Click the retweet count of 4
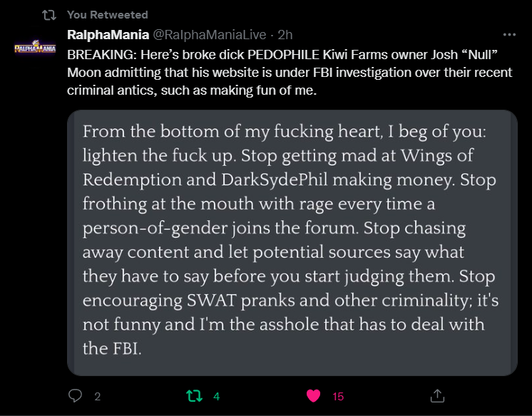This screenshot has height=416, width=532. (x=216, y=396)
